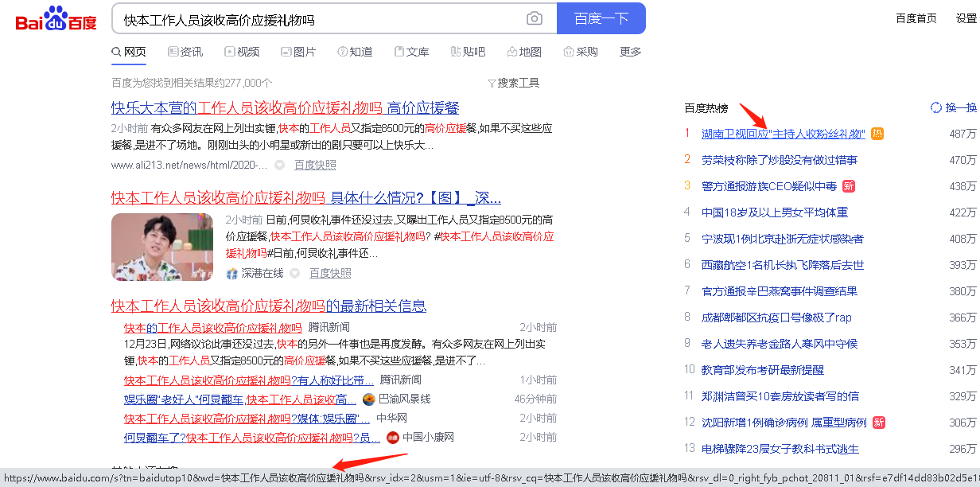
Task: Expand arrow icon next to ali213 URL
Action: pyautogui.click(x=279, y=165)
